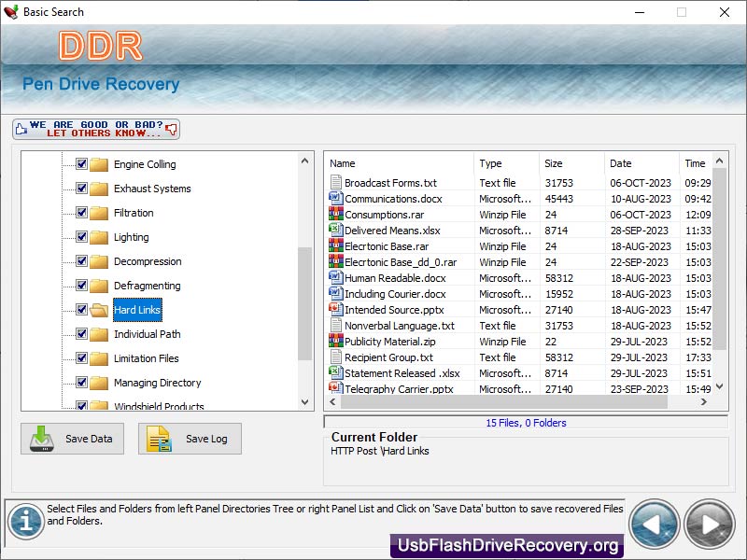Click the Individual Path folder icon
The height and width of the screenshot is (560, 747).
[x=99, y=334]
